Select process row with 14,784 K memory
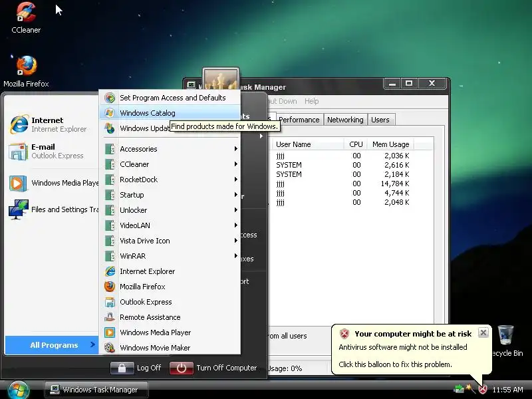This screenshot has height=399, width=532. point(351,184)
